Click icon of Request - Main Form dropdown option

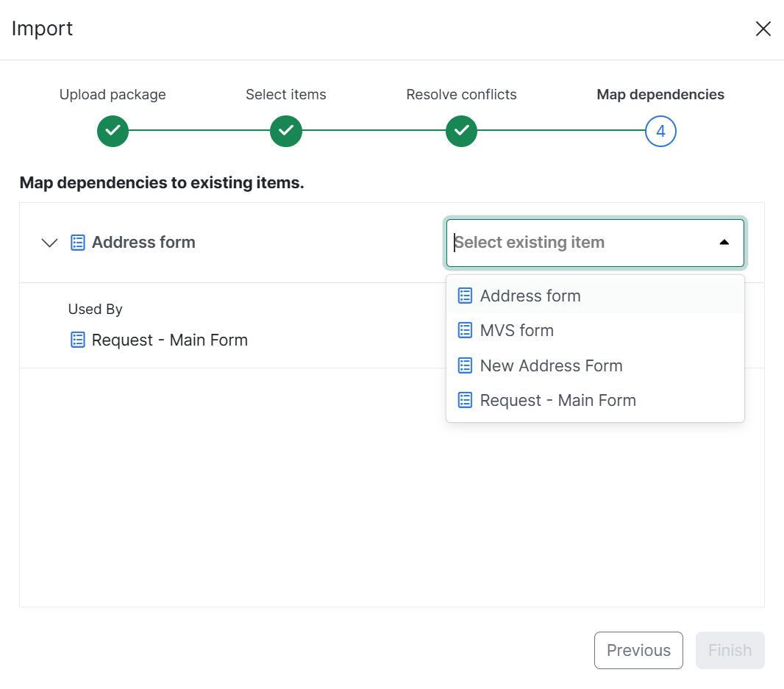point(465,400)
